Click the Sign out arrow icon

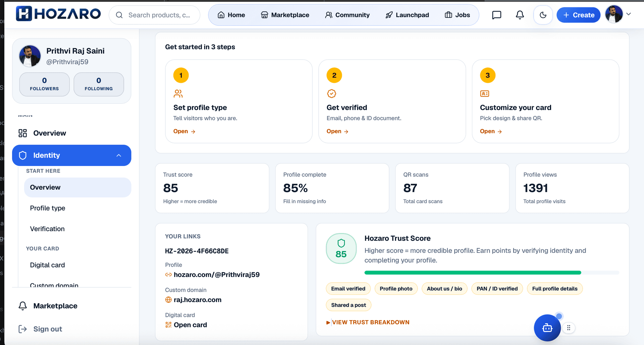coord(22,329)
